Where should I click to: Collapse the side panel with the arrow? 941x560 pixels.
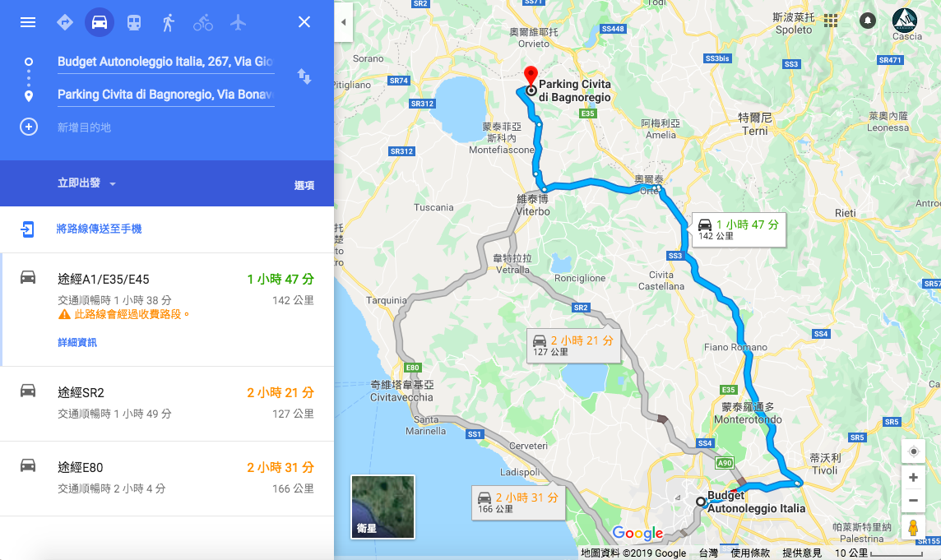[343, 22]
